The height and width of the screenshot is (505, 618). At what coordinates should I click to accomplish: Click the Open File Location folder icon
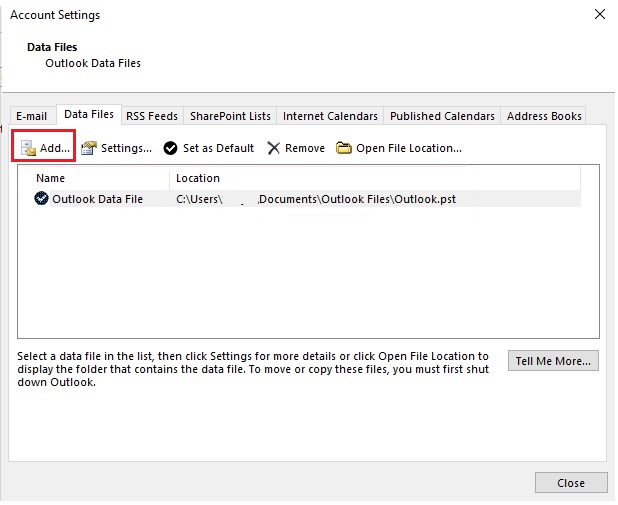click(344, 148)
